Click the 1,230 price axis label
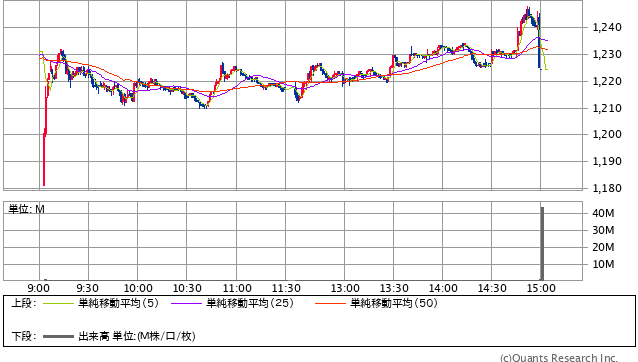This screenshot has height=362, width=638. 607,54
